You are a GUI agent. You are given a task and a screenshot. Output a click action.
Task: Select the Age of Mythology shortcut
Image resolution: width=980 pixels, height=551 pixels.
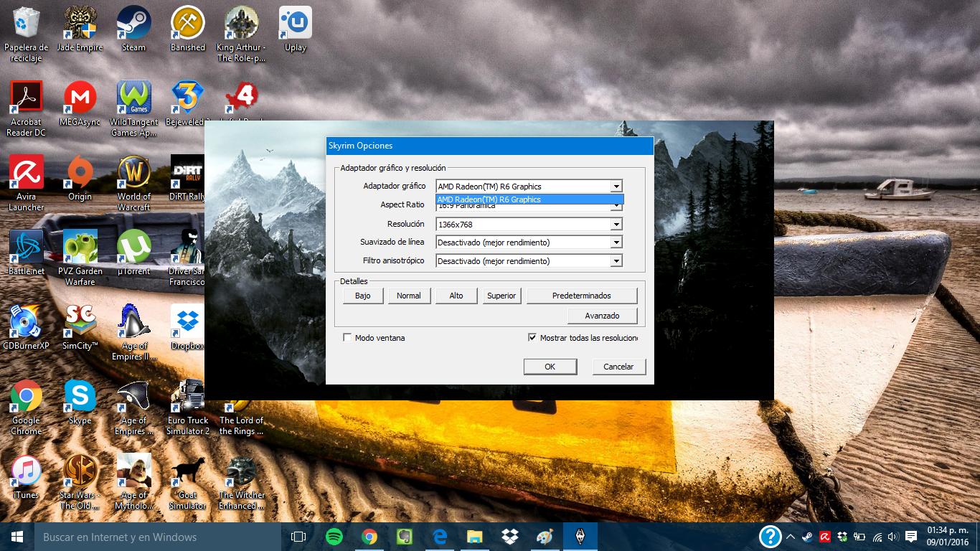pos(133,481)
